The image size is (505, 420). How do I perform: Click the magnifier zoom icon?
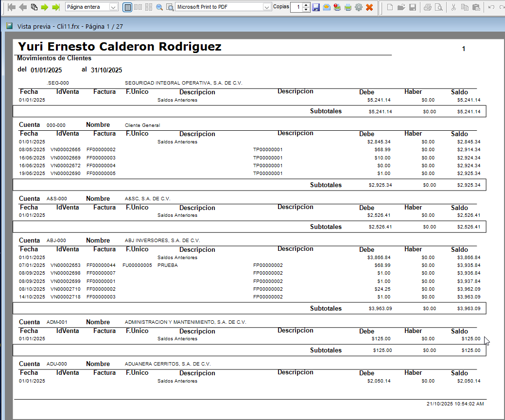[159, 7]
